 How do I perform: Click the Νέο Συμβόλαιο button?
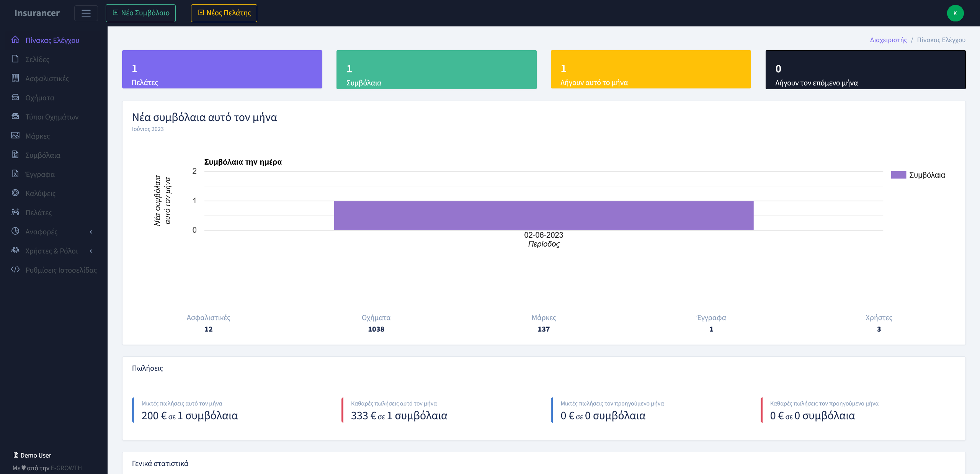point(140,13)
